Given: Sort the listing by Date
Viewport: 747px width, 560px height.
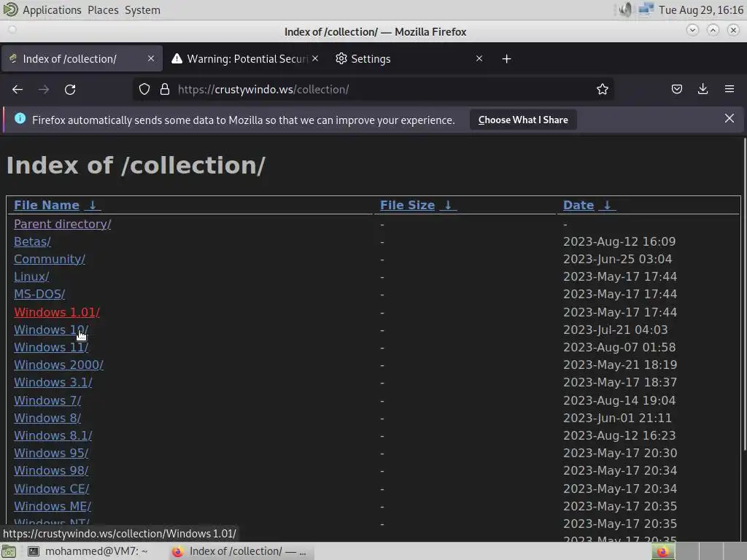Looking at the screenshot, I should (578, 205).
